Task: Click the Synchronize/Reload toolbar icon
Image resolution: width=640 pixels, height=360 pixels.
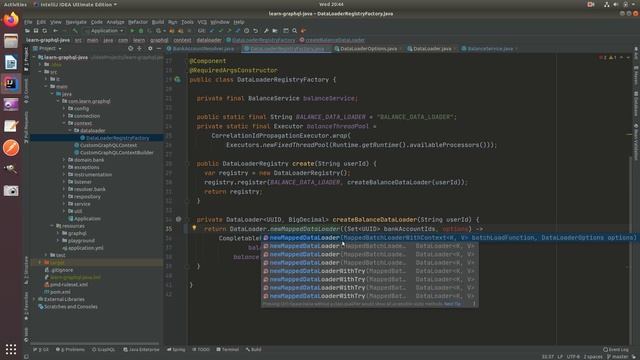Action: pos(45,31)
